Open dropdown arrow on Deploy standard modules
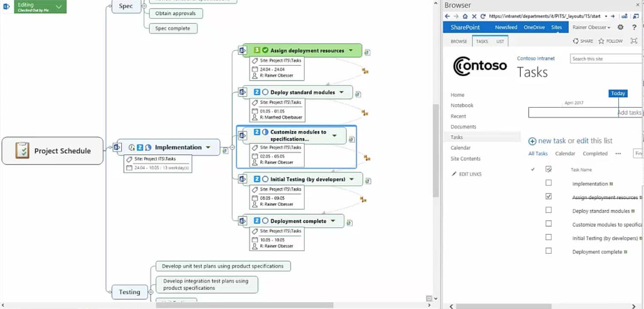Screen dimensions: 644x309 pyautogui.click(x=341, y=92)
